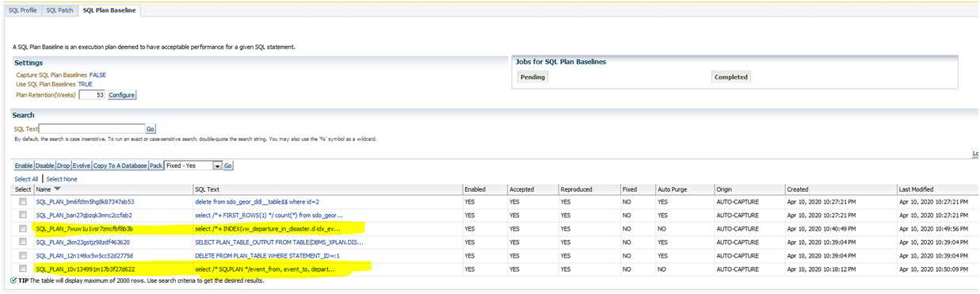Click the green TIP check icon
Screen dimensions: 980x294
[13, 281]
